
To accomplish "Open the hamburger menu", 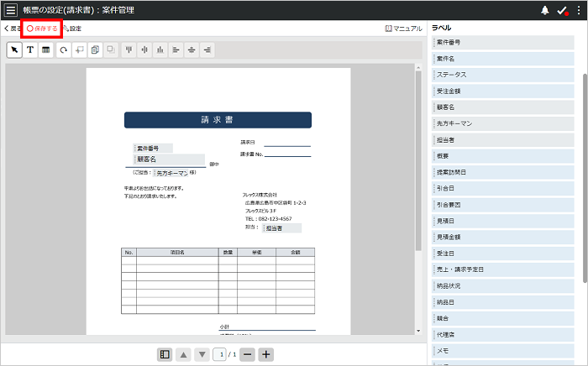I will click(11, 10).
